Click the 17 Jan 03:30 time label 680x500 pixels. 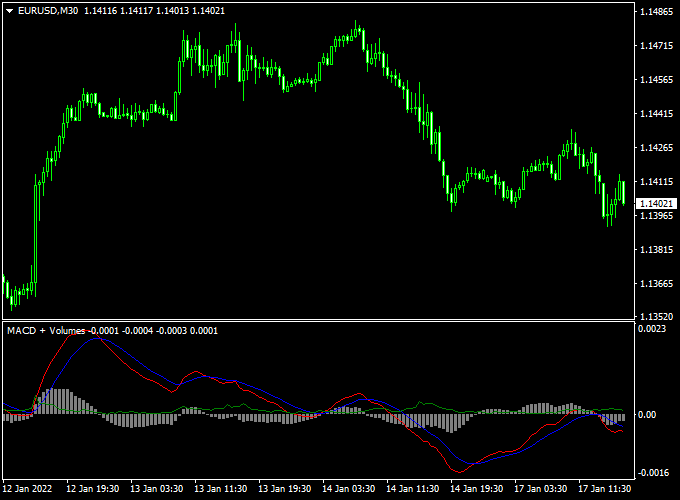point(540,489)
